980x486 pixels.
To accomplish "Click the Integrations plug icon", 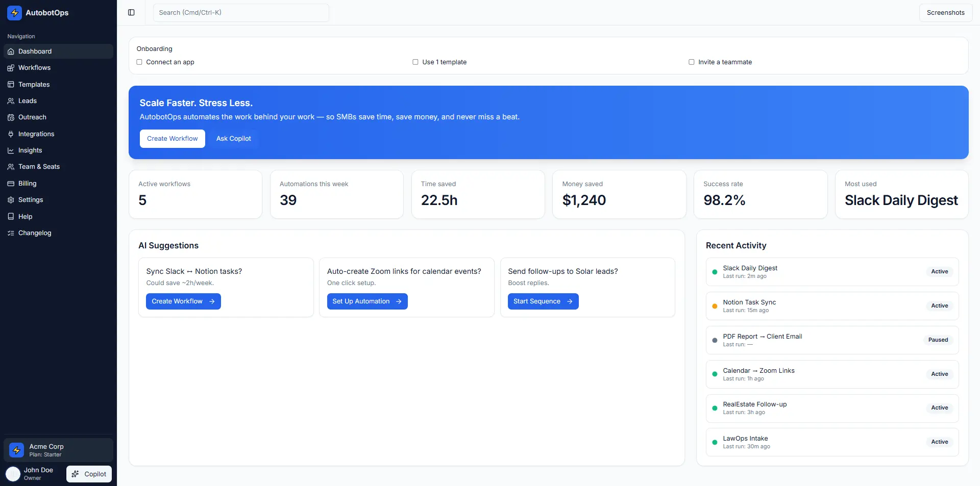I will click(11, 134).
